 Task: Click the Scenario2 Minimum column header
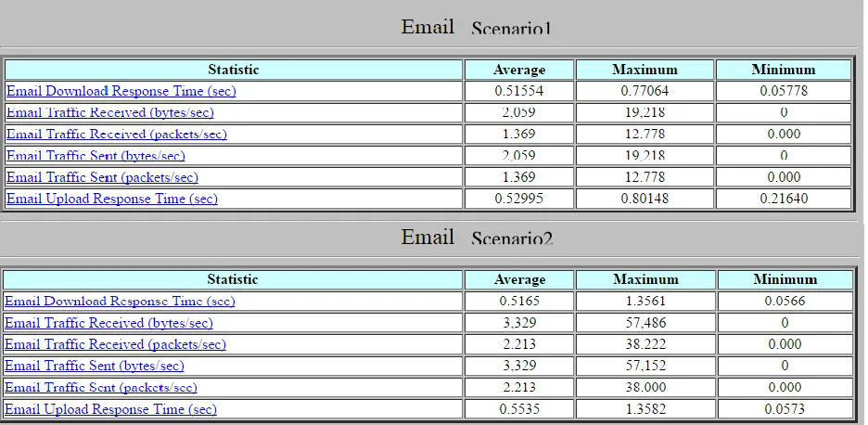[x=785, y=280]
